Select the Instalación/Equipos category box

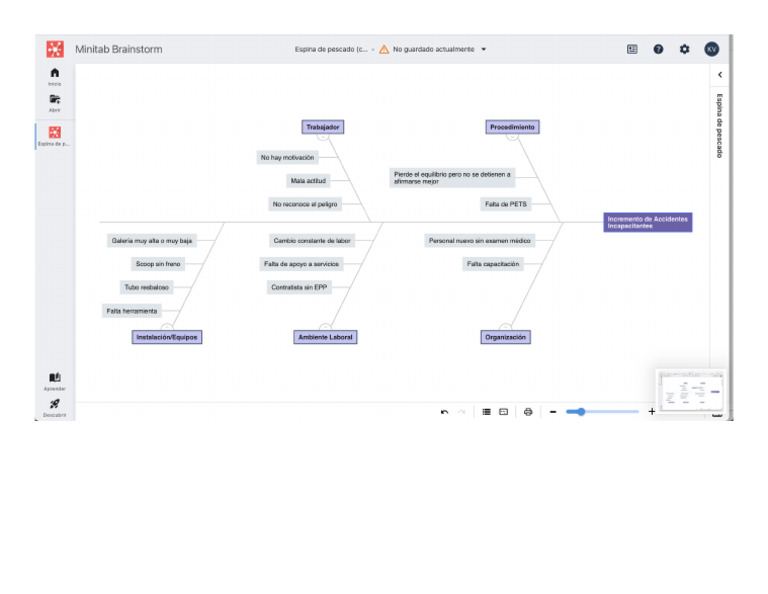[167, 337]
